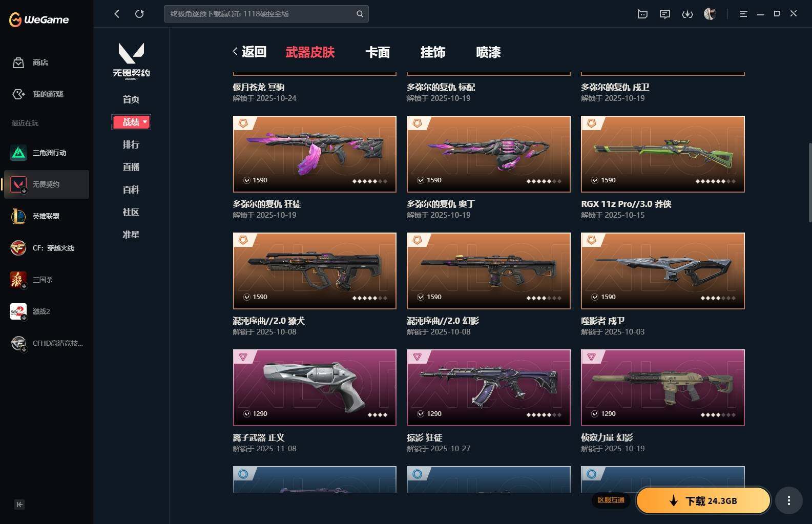Image resolution: width=812 pixels, height=524 pixels.
Task: Switch to the 卡面 tab
Action: [x=378, y=52]
